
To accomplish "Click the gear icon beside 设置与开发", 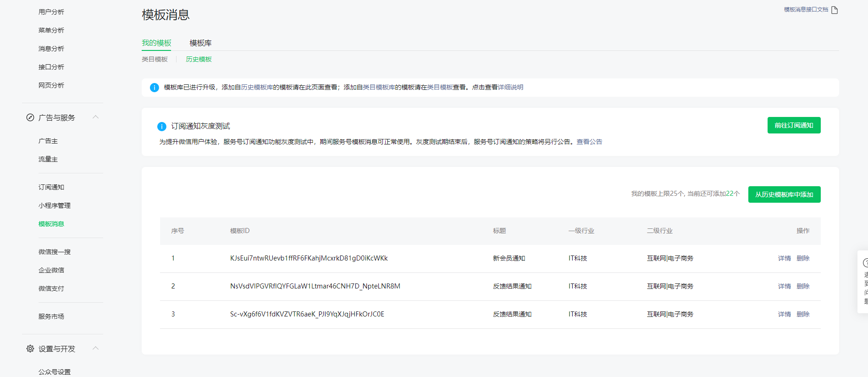I will pos(30,349).
